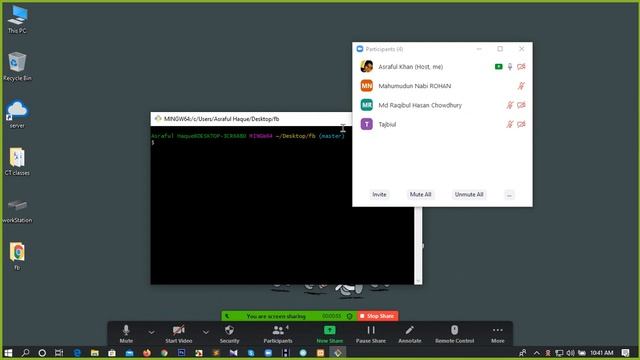
Task: Click Tajbiul's muted microphone icon
Action: click(x=510, y=124)
